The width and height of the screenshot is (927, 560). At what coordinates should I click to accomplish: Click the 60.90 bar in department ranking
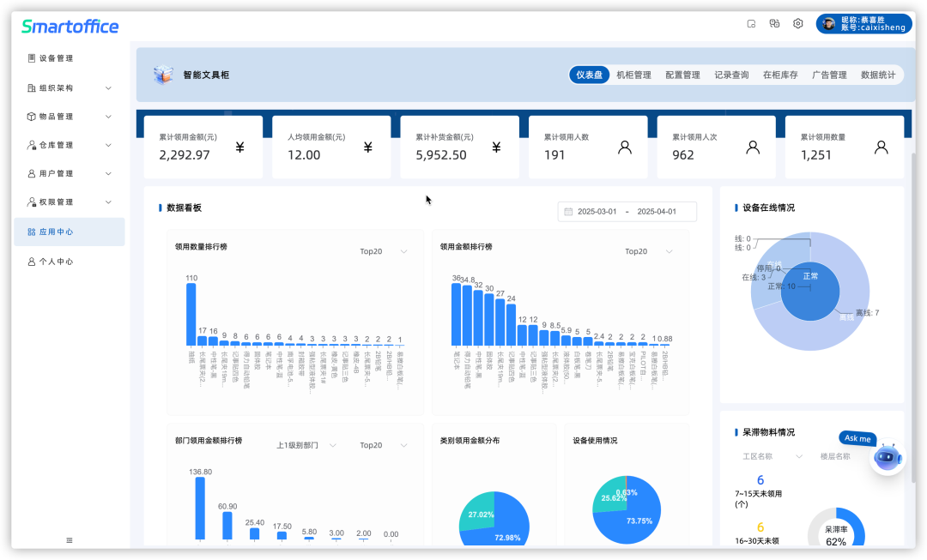point(227,526)
